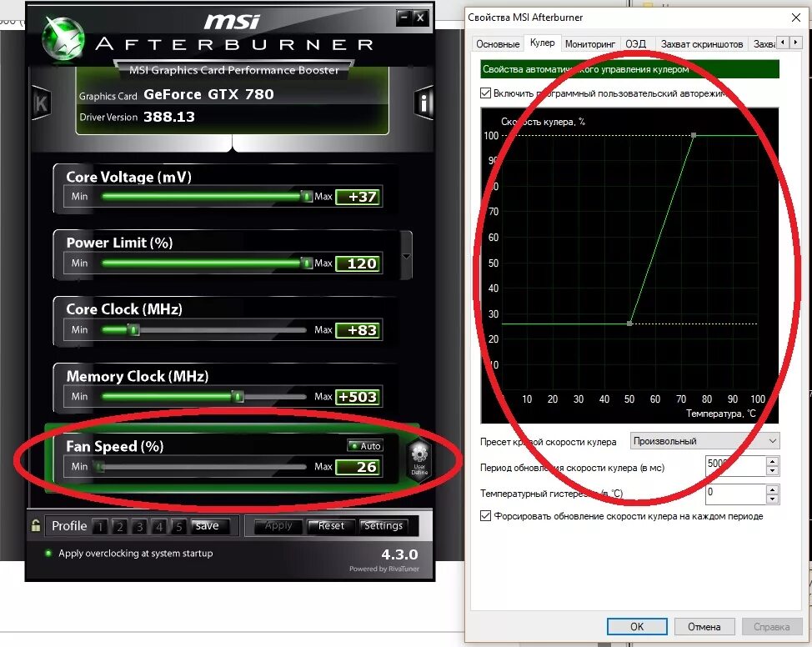Toggle Fan Speed Auto mode

(x=365, y=445)
